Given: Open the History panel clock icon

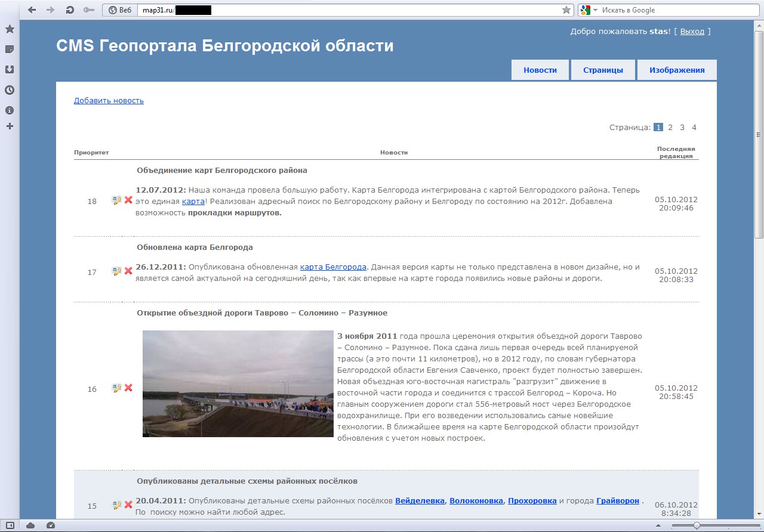Looking at the screenshot, I should (x=10, y=90).
